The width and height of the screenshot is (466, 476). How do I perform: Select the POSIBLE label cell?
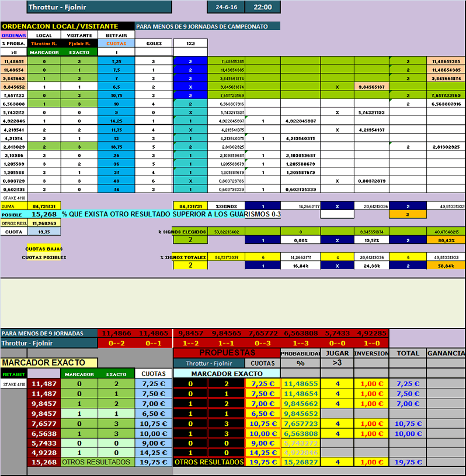[x=13, y=215]
